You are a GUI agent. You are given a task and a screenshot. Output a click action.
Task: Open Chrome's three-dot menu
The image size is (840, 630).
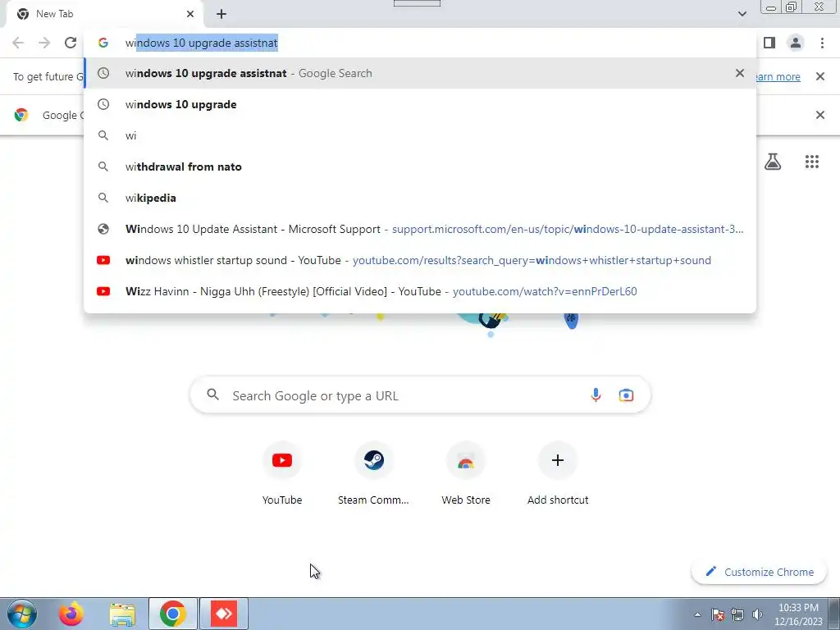click(x=822, y=43)
